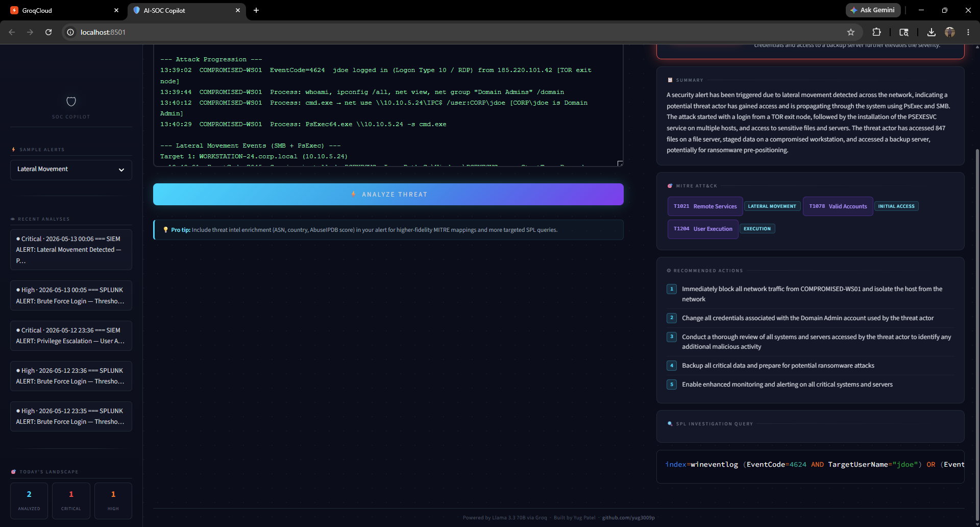Click recommended action number 5 badge
This screenshot has height=527, width=980.
click(672, 385)
